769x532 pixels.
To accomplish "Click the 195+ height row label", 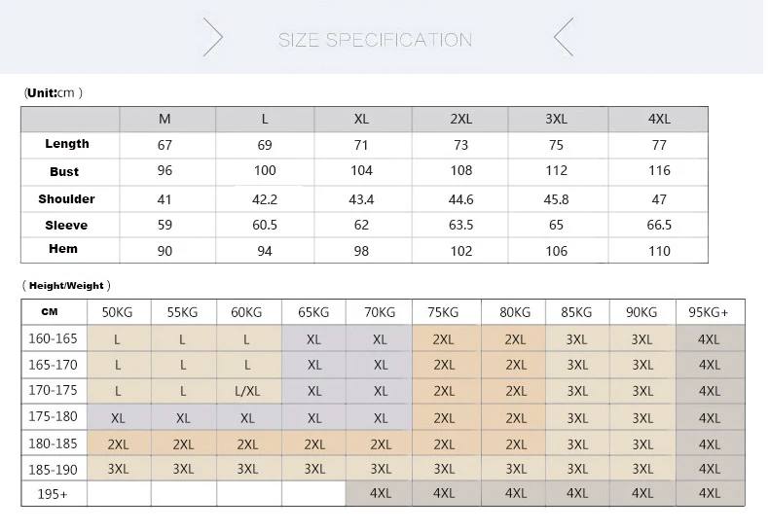I will (x=55, y=493).
